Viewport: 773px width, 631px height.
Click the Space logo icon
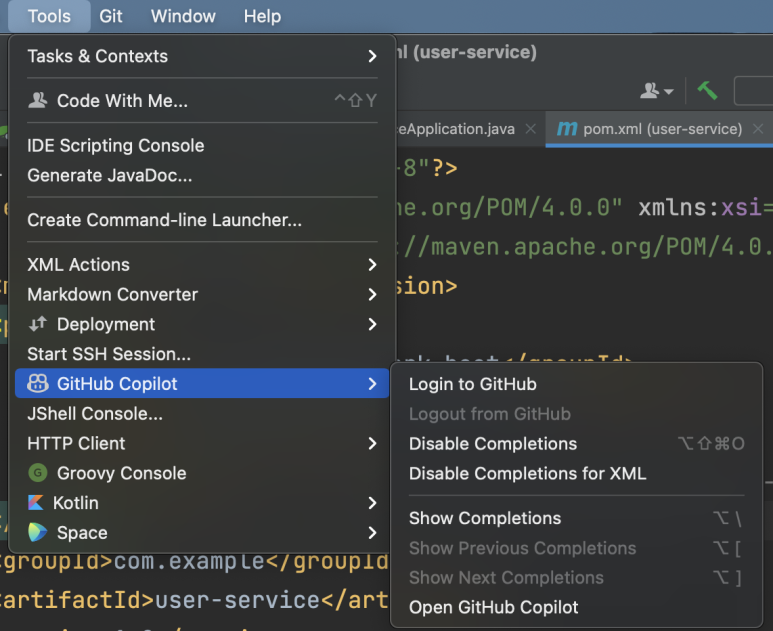[37, 532]
